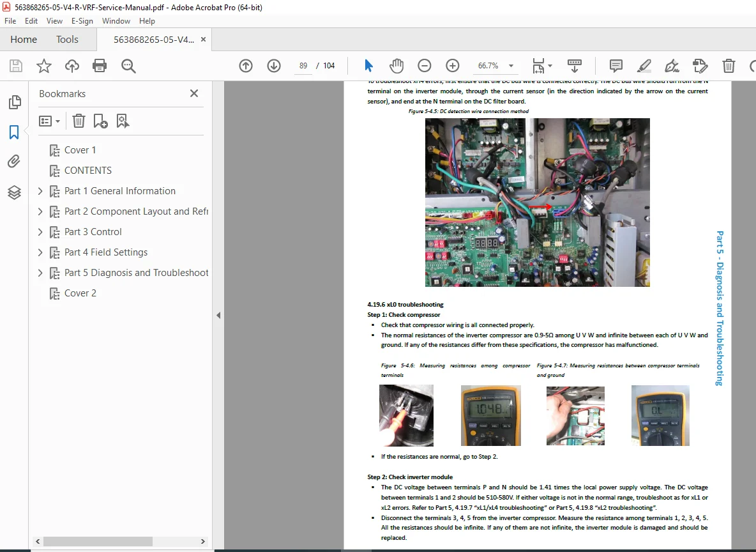756x552 pixels.
Task: Open bookmark options dropdown menu
Action: 50,121
